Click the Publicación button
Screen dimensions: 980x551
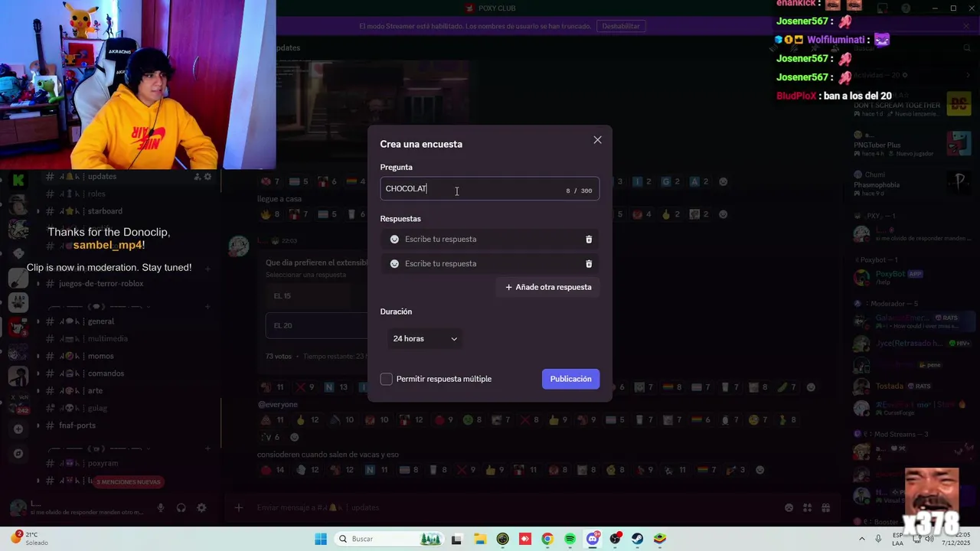[570, 379]
